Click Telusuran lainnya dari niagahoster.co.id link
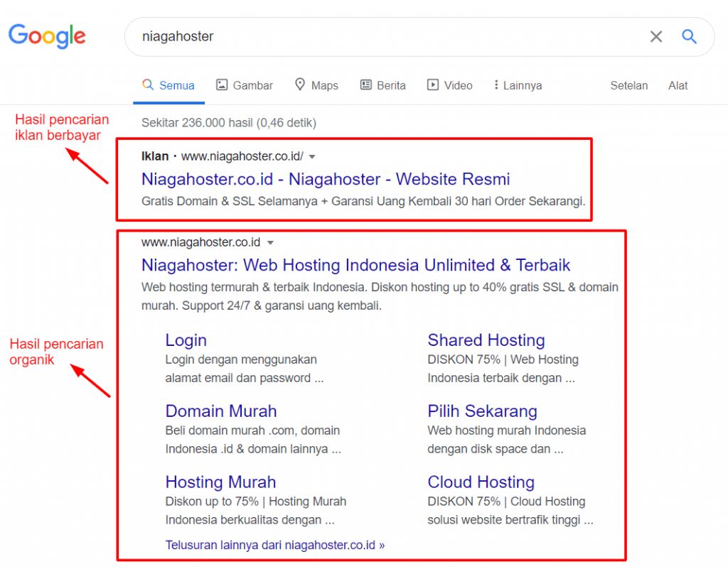The width and height of the screenshot is (728, 569). (274, 545)
